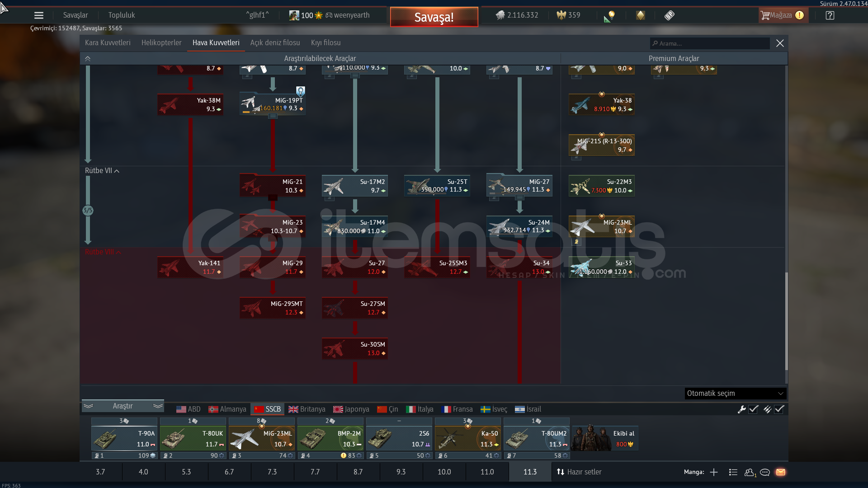Select battle rating 6.7 preset

click(229, 472)
